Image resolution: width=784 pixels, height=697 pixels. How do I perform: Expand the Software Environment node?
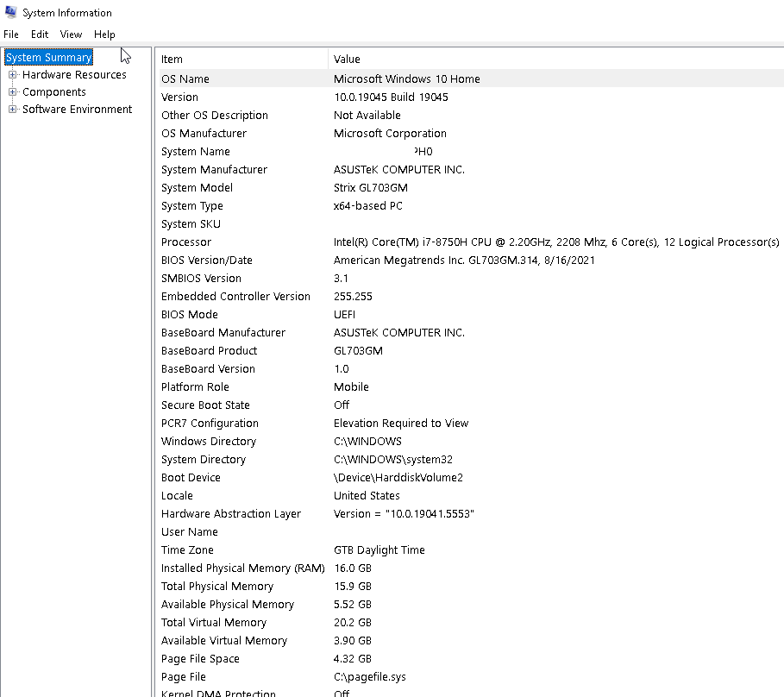click(12, 110)
